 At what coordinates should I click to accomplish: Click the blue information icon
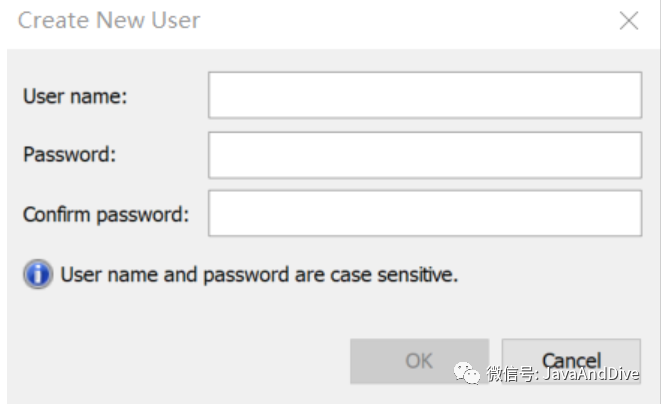click(x=38, y=274)
